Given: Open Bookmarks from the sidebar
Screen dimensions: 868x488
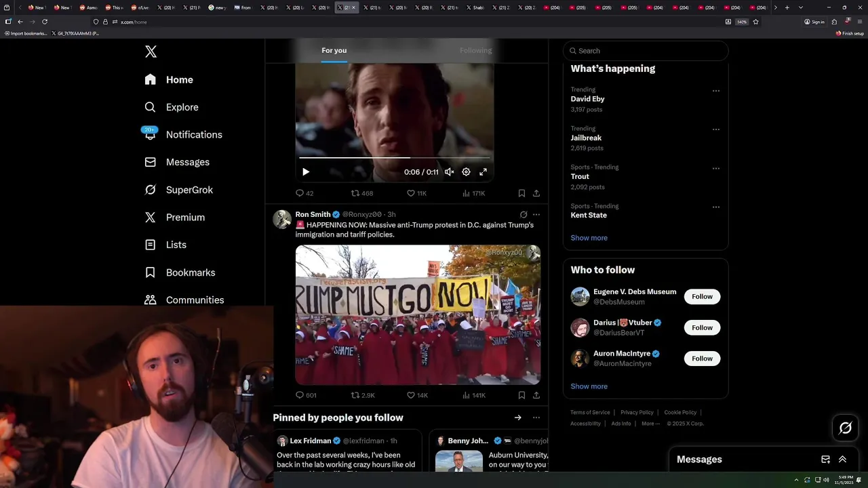Looking at the screenshot, I should [x=180, y=272].
